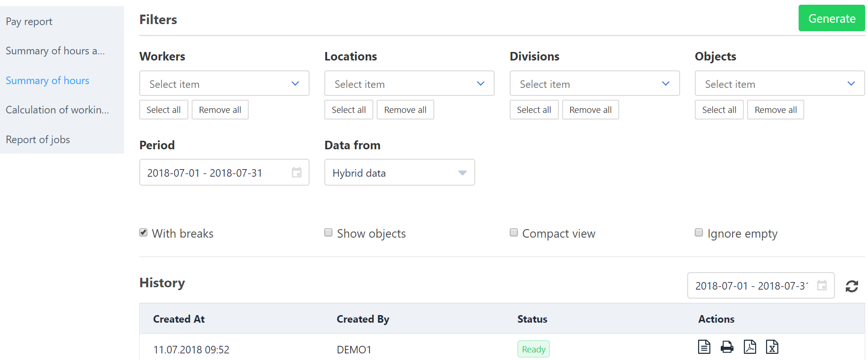This screenshot has width=868, height=360.
Task: Click Remove all under Workers
Action: click(220, 110)
